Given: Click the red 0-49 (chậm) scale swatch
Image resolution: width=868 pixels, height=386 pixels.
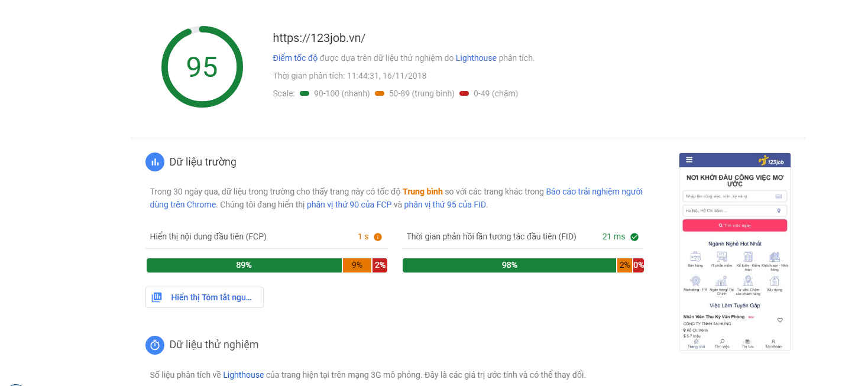Looking at the screenshot, I should 464,93.
